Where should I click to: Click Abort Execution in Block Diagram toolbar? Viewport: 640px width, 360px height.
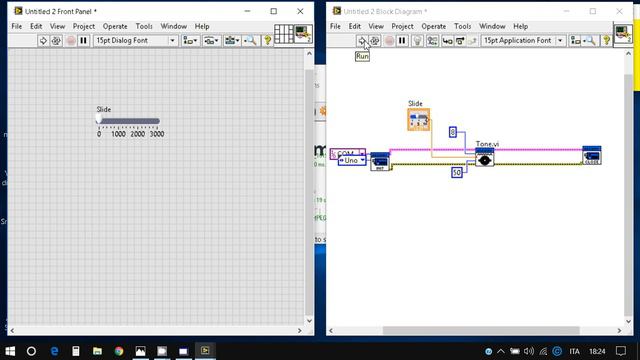[x=389, y=40]
